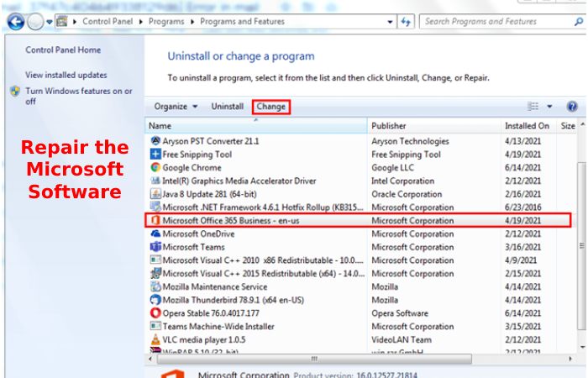This screenshot has width=588, height=378.
Task: Click the horizontal scrollbar thumb
Action: [314, 359]
